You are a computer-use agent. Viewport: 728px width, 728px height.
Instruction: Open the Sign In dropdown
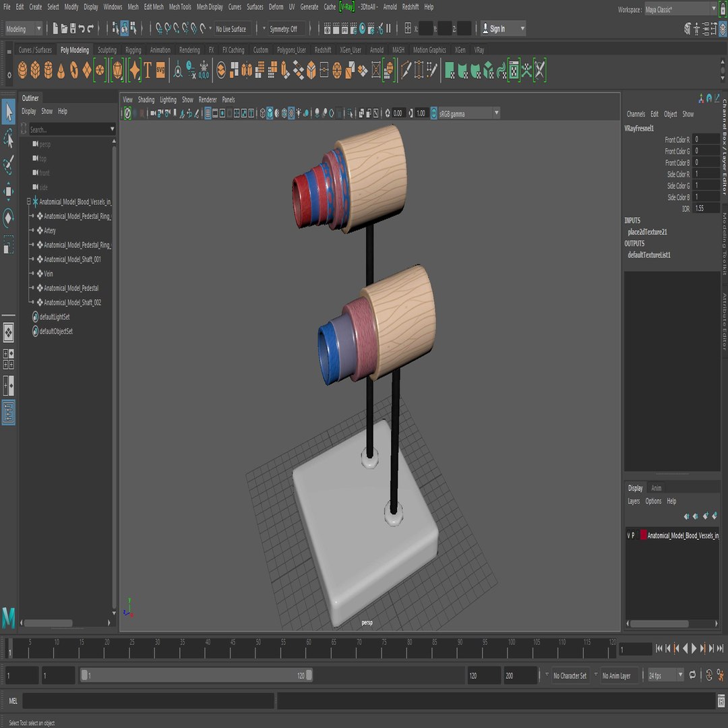[504, 29]
